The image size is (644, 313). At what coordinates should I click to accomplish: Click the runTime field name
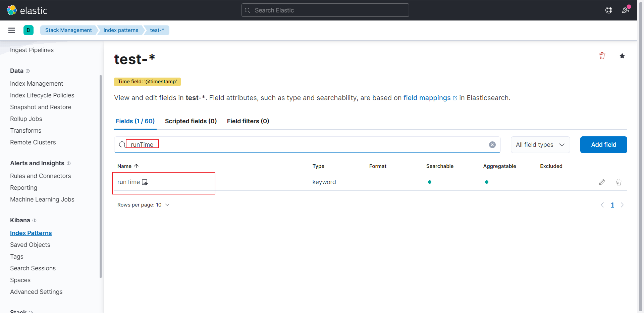tap(128, 182)
